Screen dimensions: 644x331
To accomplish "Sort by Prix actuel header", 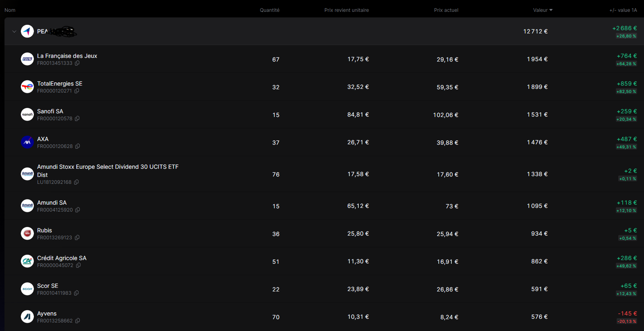I will coord(446,10).
